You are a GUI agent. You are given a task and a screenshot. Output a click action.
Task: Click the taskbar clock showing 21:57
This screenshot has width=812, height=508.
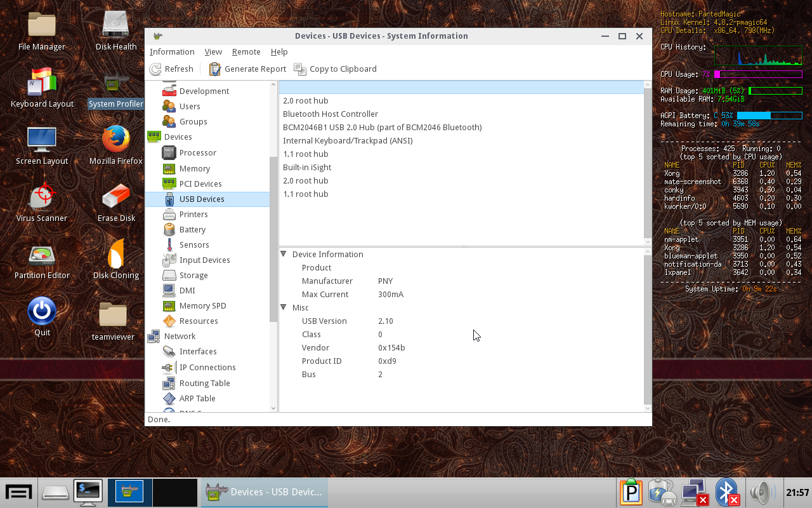click(x=797, y=492)
